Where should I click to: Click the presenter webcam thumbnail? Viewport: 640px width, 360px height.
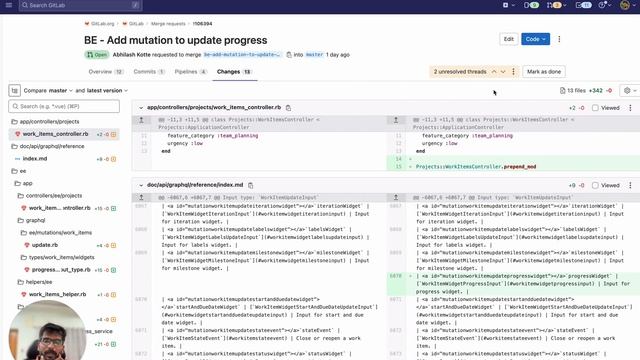coord(47,330)
